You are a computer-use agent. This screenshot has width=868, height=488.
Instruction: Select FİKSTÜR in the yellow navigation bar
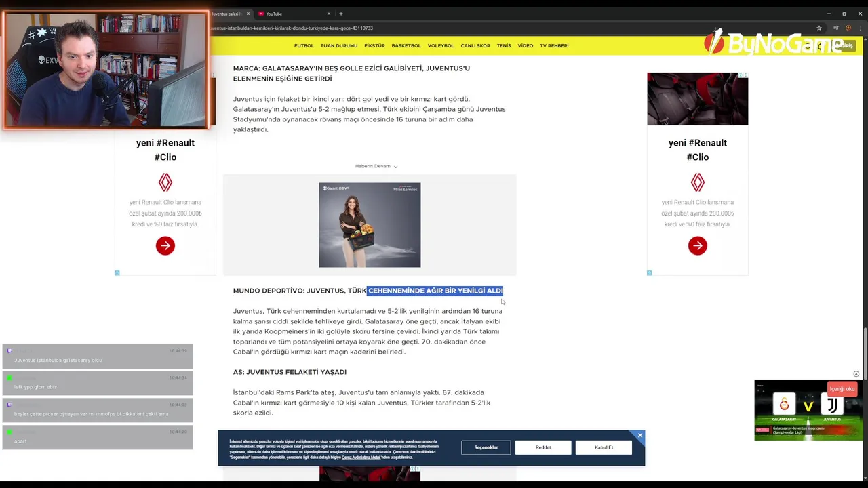point(374,46)
